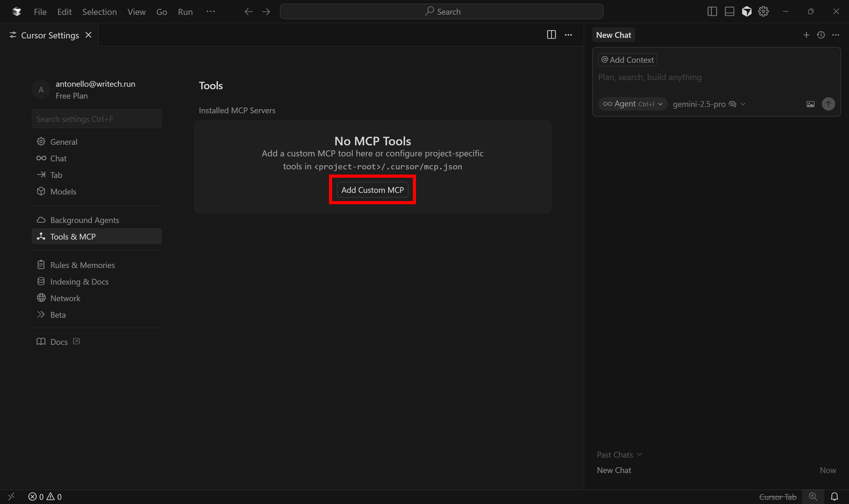Open the Rules & Memories section

click(82, 265)
